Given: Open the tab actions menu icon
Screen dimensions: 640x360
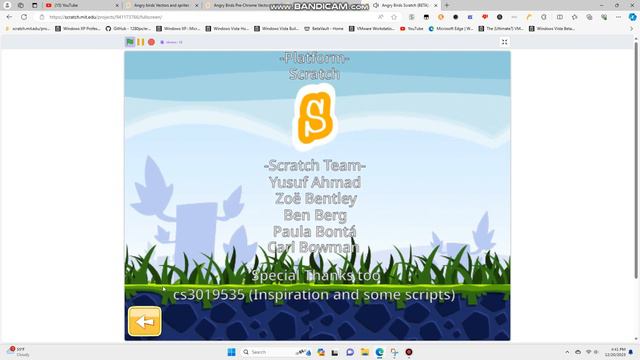Looking at the screenshot, I should [35, 5].
